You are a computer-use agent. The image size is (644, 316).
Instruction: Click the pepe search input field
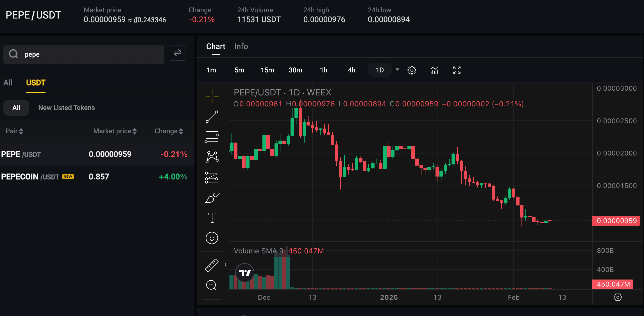click(x=84, y=54)
